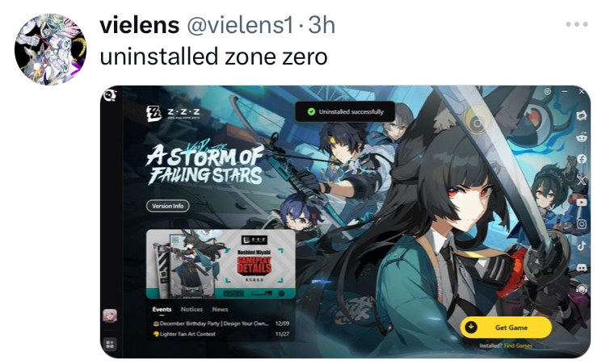Open the Instagram icon
Image resolution: width=606 pixels, height=364 pixels.
pos(581,224)
